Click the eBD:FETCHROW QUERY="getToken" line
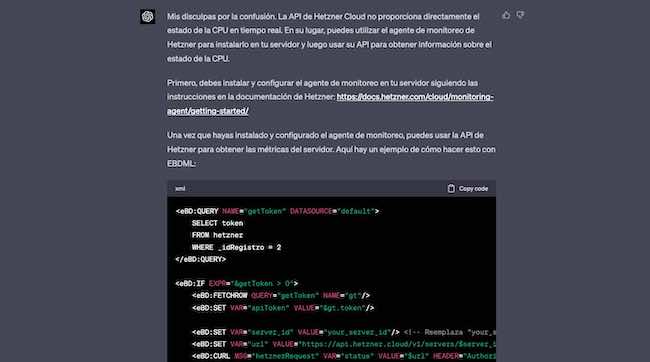This screenshot has width=650, height=362. coord(281,296)
